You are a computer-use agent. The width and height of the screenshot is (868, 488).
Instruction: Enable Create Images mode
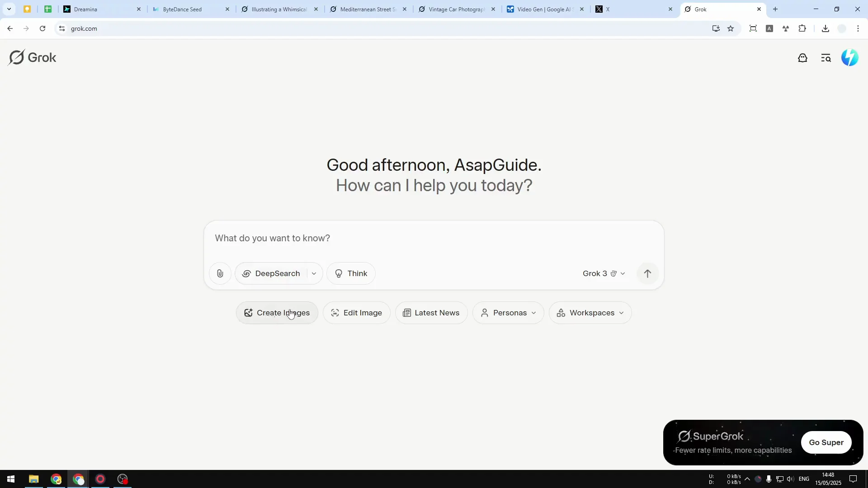click(277, 312)
